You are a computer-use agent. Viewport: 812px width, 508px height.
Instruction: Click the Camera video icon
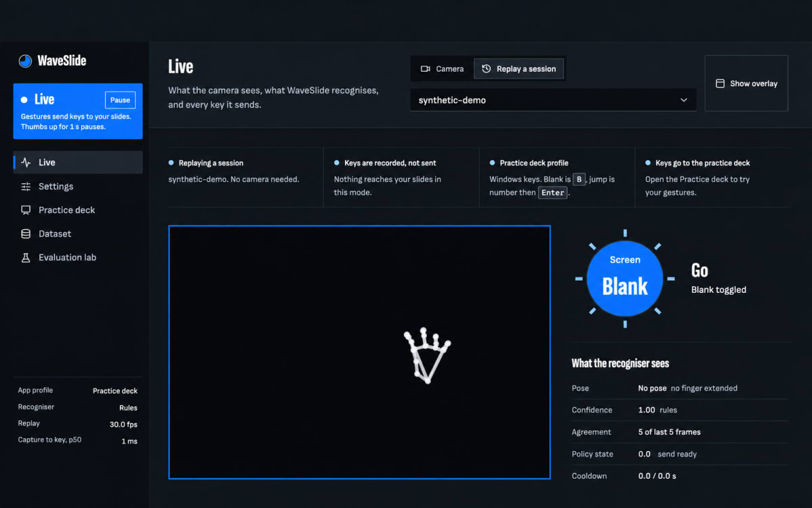pyautogui.click(x=426, y=69)
